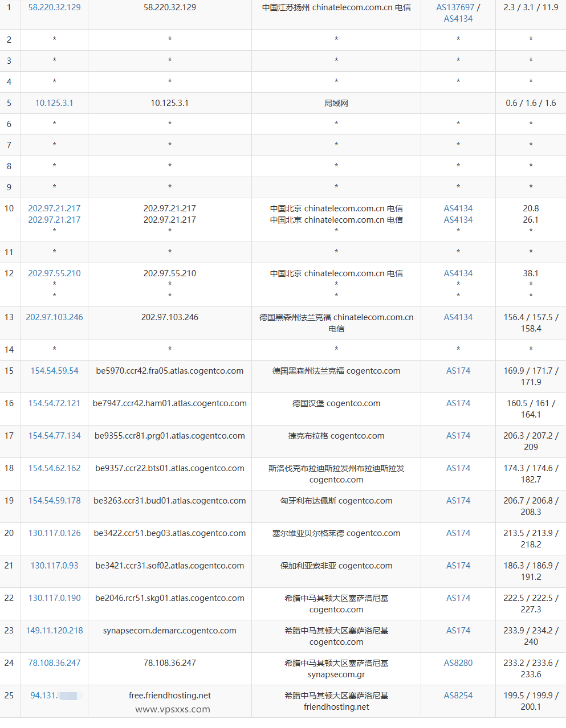The image size is (566, 728).
Task: Click location 保加利亚索非亚 cogentco.com
Action: click(336, 566)
